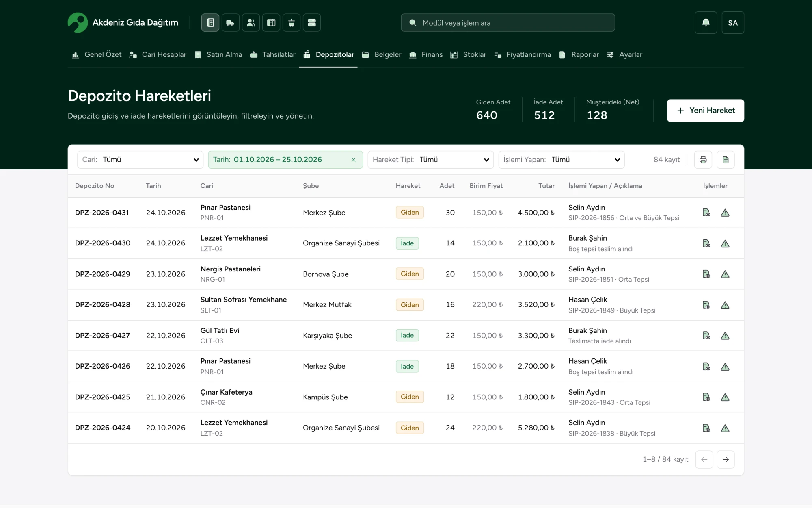Screen dimensions: 812x508
Task: Click the Yeni Hareket button
Action: 705,111
